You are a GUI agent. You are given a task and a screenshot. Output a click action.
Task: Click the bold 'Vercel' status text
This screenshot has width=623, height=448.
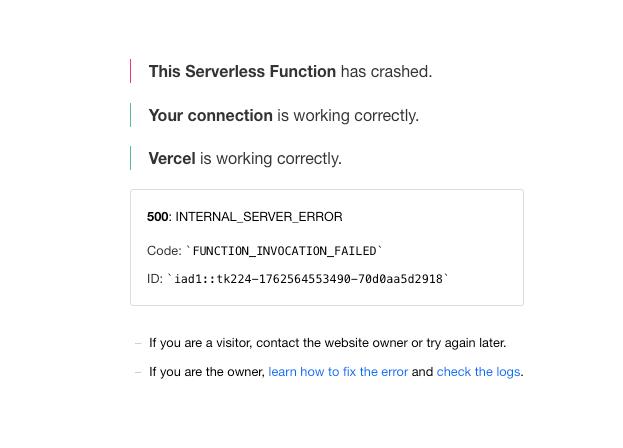tap(172, 159)
